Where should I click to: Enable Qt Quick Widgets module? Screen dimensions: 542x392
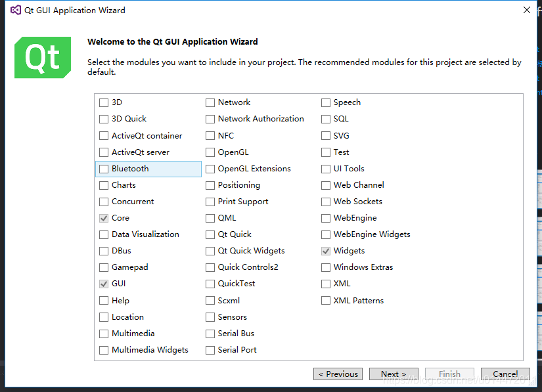coord(210,251)
